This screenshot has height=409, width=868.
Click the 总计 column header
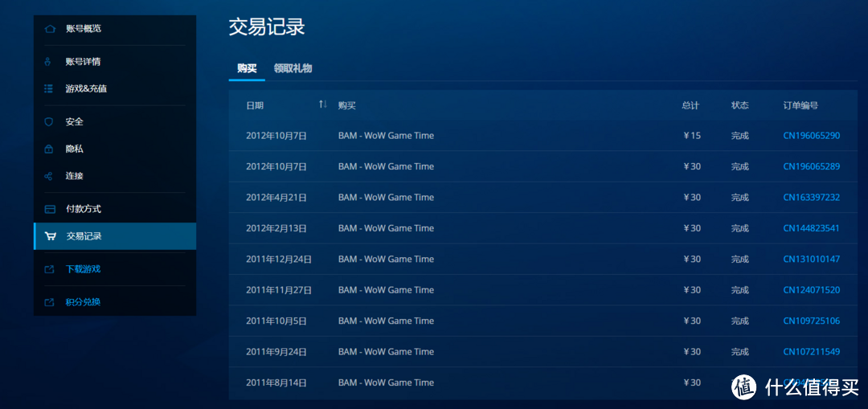click(x=691, y=105)
